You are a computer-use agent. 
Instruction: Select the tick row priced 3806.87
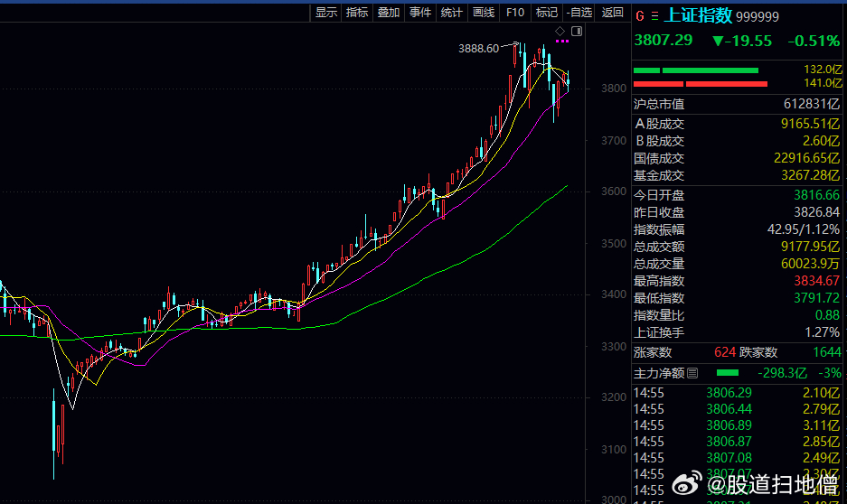[x=737, y=442]
